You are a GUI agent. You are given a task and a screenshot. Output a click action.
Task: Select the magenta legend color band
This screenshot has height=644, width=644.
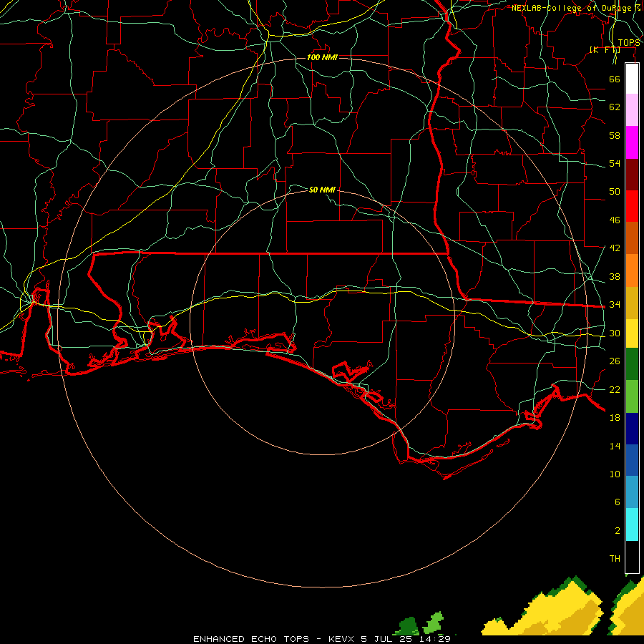[632, 142]
